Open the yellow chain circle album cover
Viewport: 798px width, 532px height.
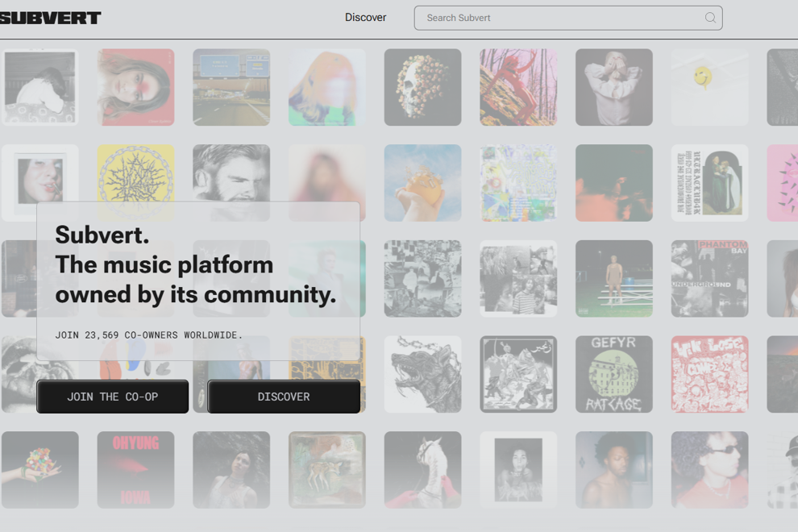click(x=135, y=173)
